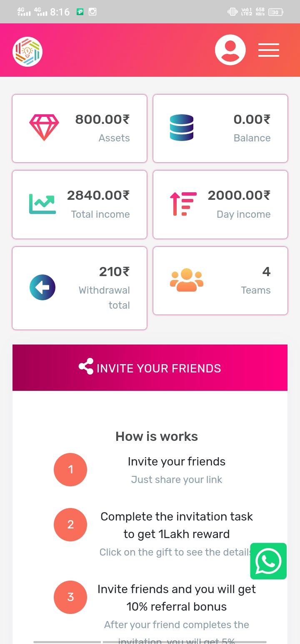
Task: Tap the step 1 circle badge
Action: (x=70, y=470)
